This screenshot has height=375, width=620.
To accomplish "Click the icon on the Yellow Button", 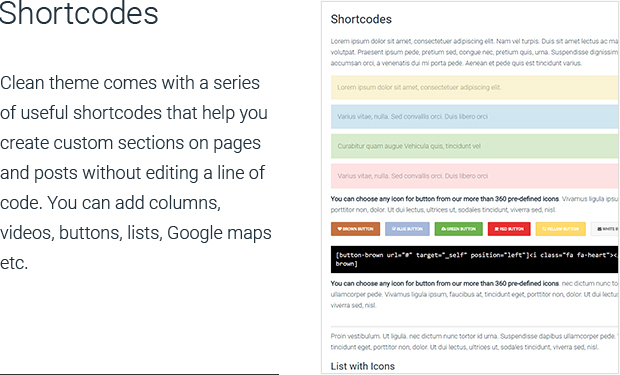I will pyautogui.click(x=544, y=229).
